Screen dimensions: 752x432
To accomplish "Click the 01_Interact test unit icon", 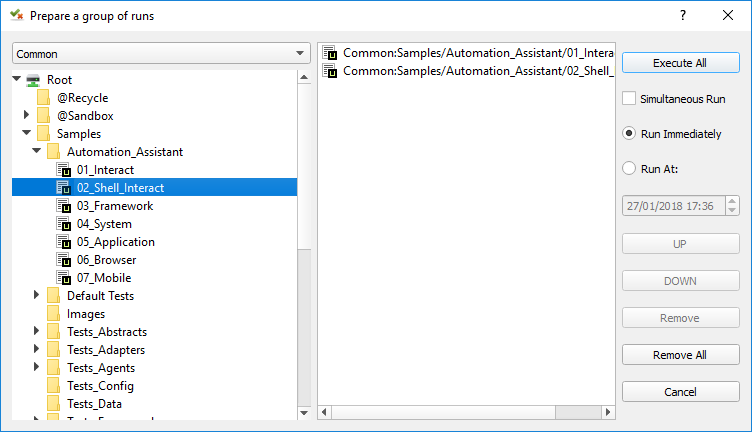I will coord(64,170).
